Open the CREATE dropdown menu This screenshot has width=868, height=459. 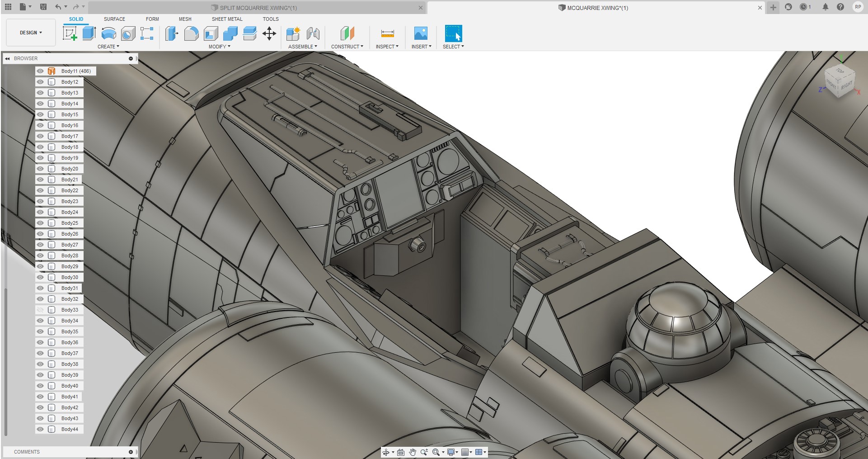pyautogui.click(x=108, y=47)
